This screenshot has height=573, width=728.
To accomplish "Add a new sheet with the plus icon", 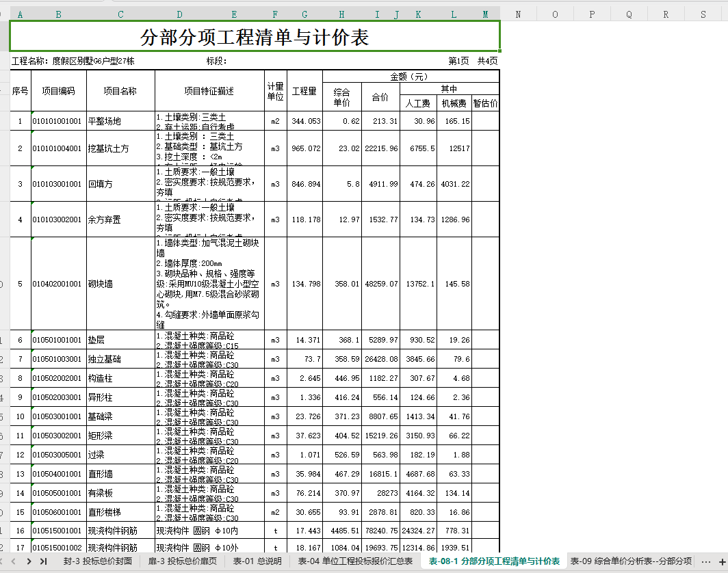I will pos(722,562).
